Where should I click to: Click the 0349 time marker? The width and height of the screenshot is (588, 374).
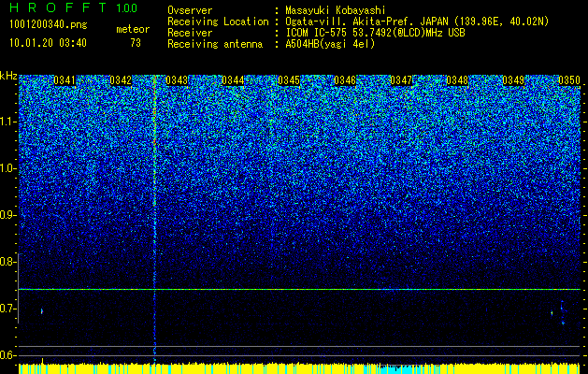(513, 80)
